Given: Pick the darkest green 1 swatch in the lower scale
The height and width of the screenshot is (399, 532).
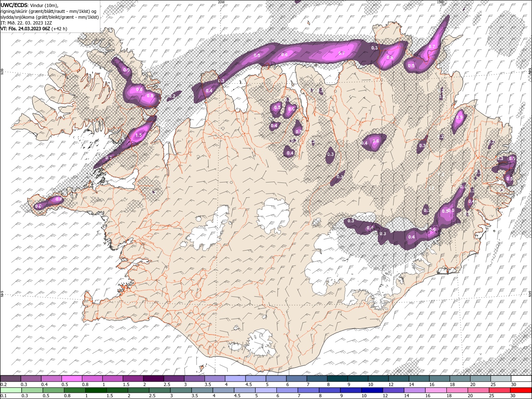Looking at the screenshot, I should click(x=96, y=390).
